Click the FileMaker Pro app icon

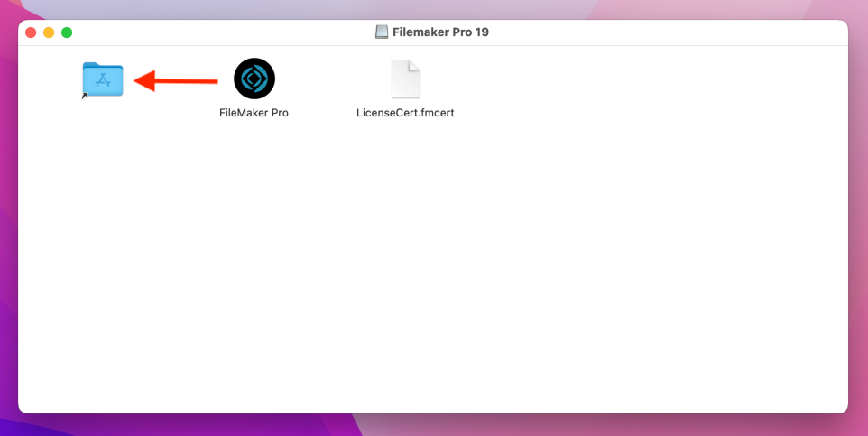254,79
